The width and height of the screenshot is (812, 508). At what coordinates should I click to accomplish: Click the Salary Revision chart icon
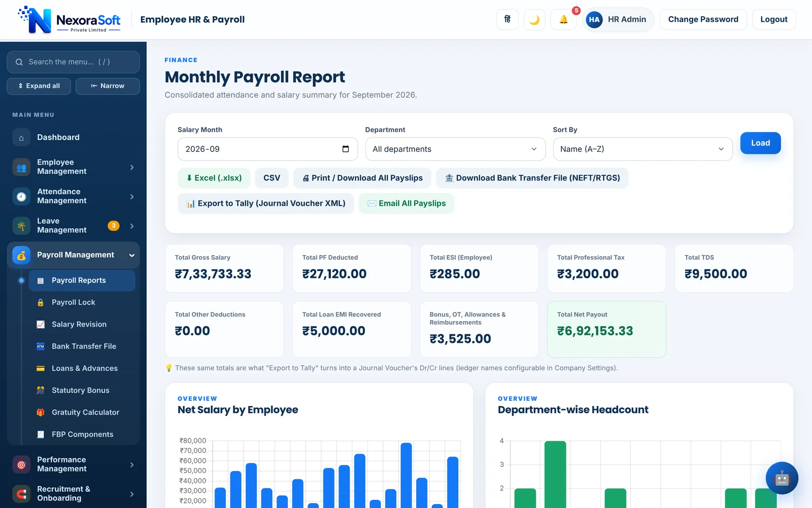click(41, 324)
